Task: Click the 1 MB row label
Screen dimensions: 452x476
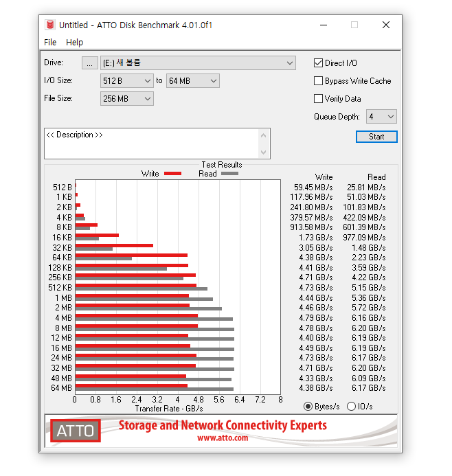Action: click(x=63, y=298)
